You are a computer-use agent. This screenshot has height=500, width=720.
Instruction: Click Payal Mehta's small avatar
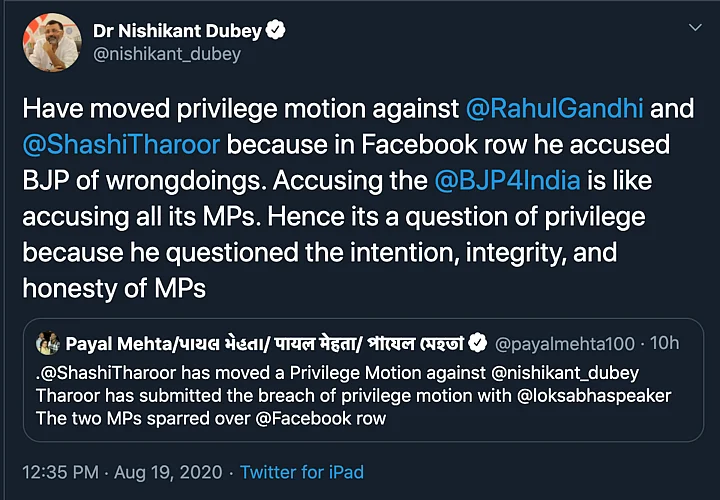tap(46, 344)
